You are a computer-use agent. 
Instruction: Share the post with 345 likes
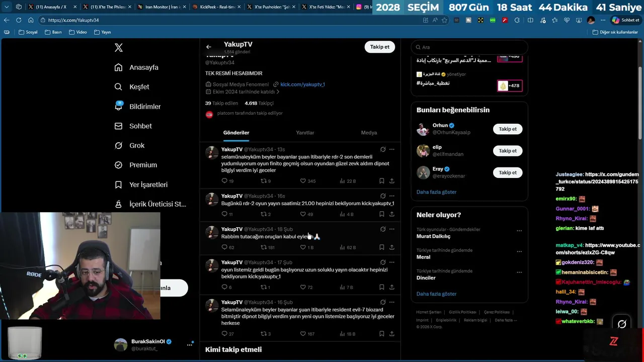pyautogui.click(x=391, y=181)
